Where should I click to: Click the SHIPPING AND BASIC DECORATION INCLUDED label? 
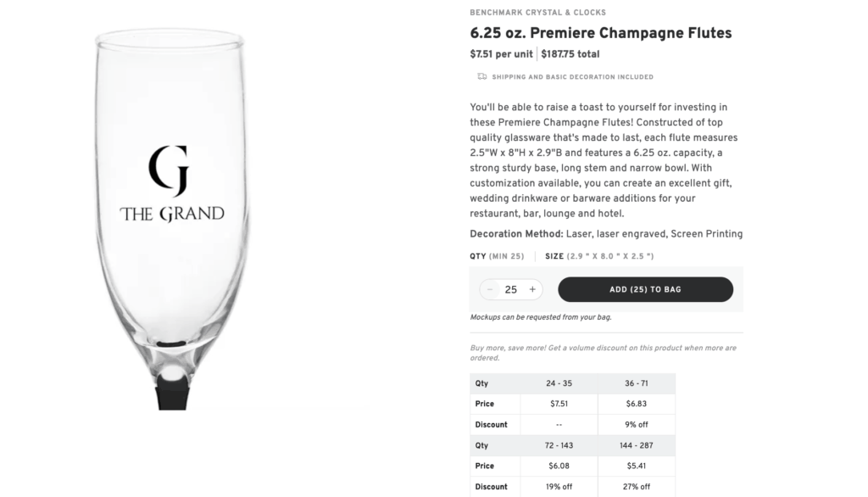pos(572,76)
